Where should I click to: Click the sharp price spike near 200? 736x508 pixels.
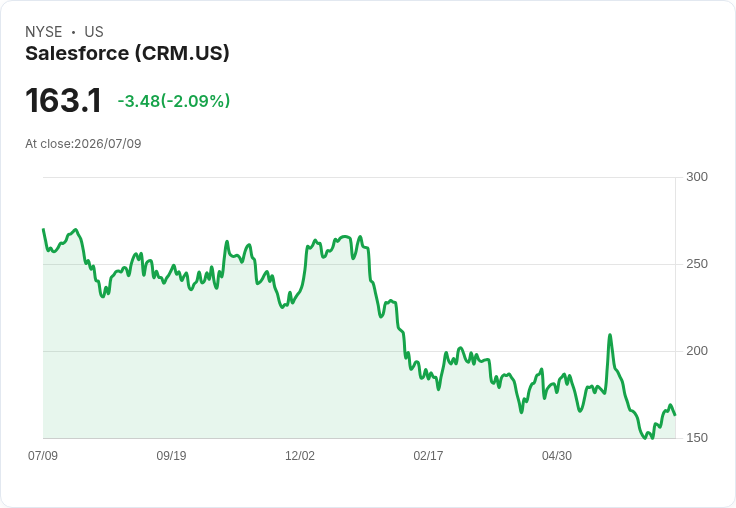point(610,335)
